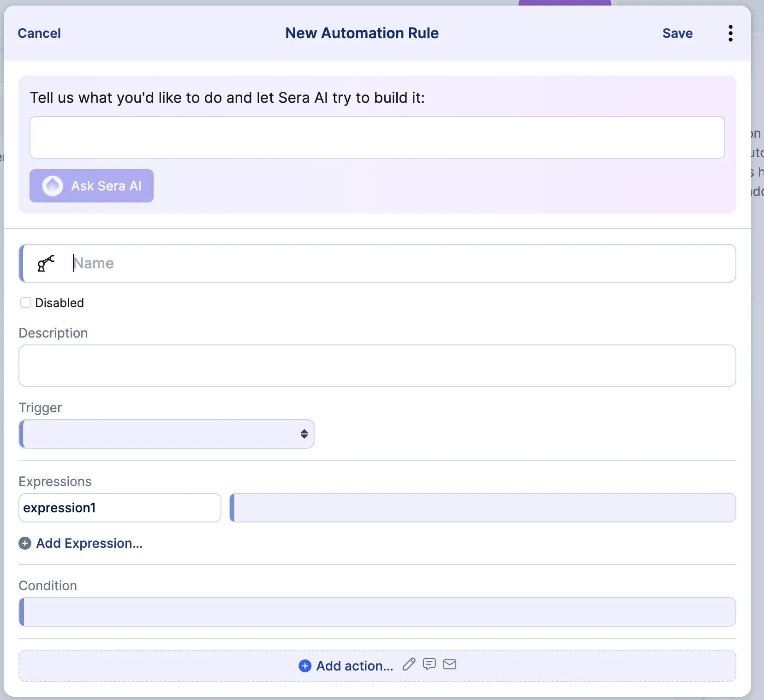The height and width of the screenshot is (700, 764).
Task: Cancel the new automation rule
Action: pos(39,33)
